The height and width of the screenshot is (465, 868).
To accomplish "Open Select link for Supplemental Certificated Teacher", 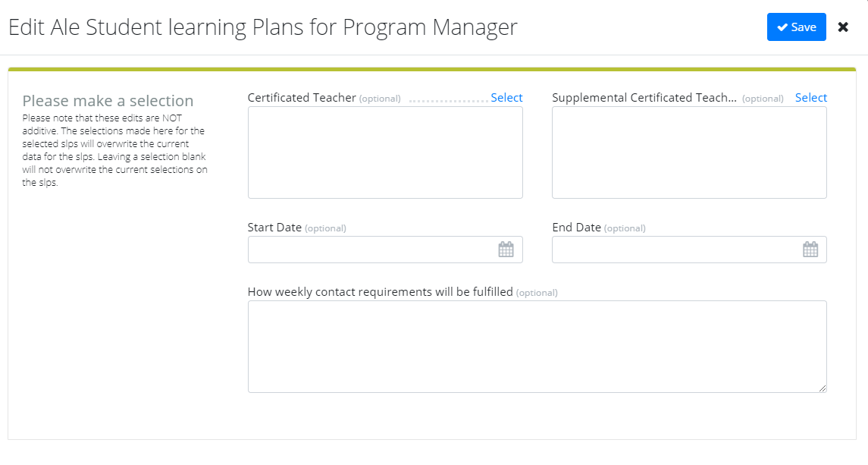I will click(810, 98).
